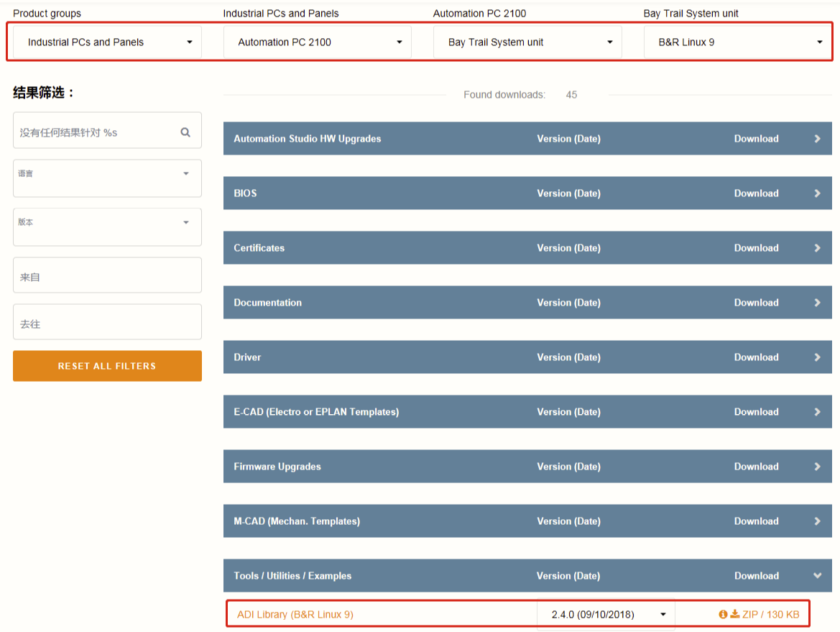The image size is (840, 632).
Task: Click the Driver section header title
Action: tap(247, 357)
